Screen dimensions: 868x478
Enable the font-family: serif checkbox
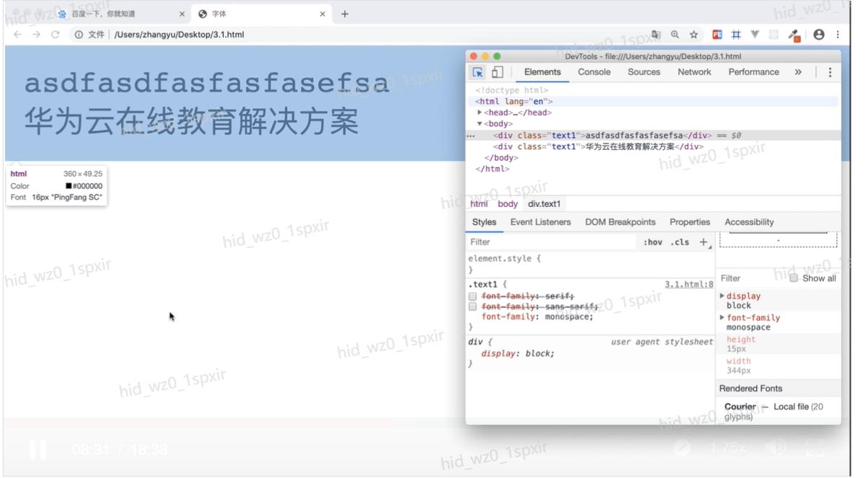[x=473, y=296]
